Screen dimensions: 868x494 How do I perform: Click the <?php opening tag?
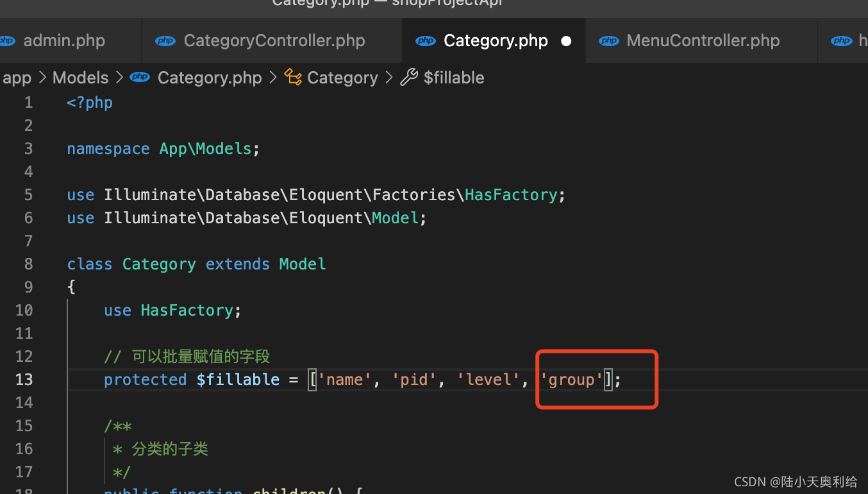[90, 102]
